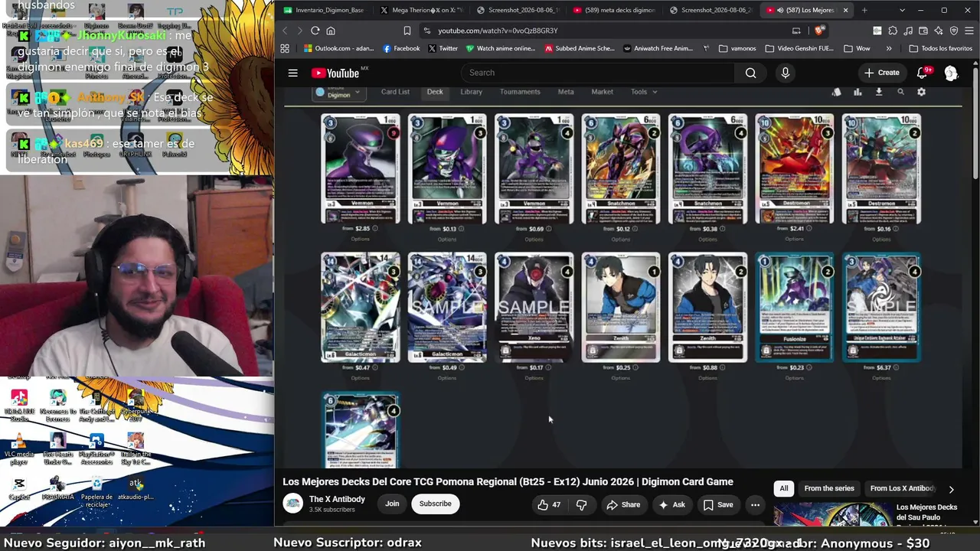
Task: Switch to the Mega Therion X tab
Action: (x=422, y=10)
